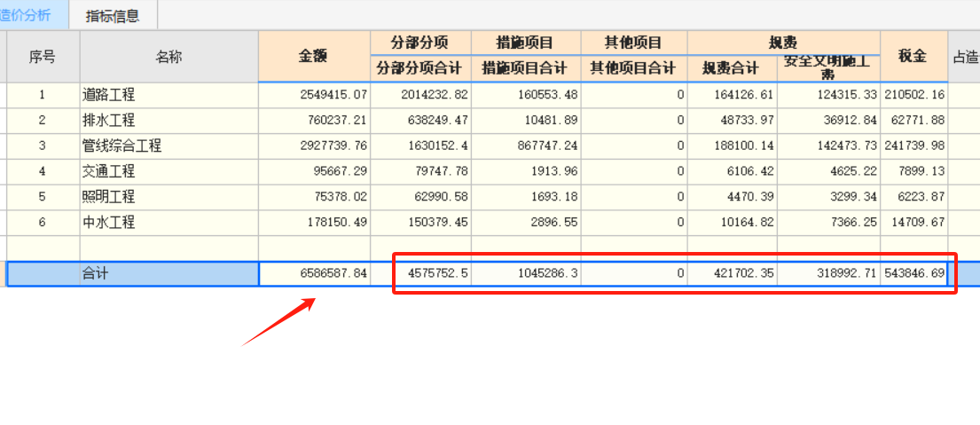Screen dimensions: 980x425
Task: Click cell 188100.14 in 规费合计
Action: point(732,146)
